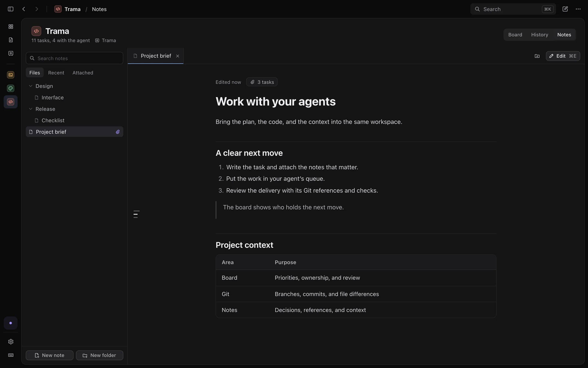Select the green palette project icon
The width and height of the screenshot is (588, 368).
(11, 88)
